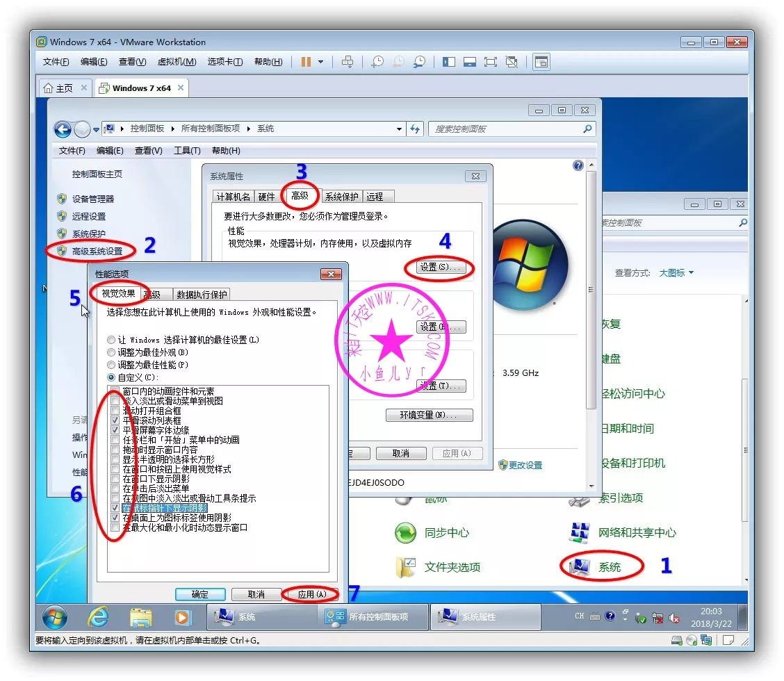Image resolution: width=784 pixels, height=681 pixels.
Task: Open Windows Media Player taskbar icon
Action: 182,616
